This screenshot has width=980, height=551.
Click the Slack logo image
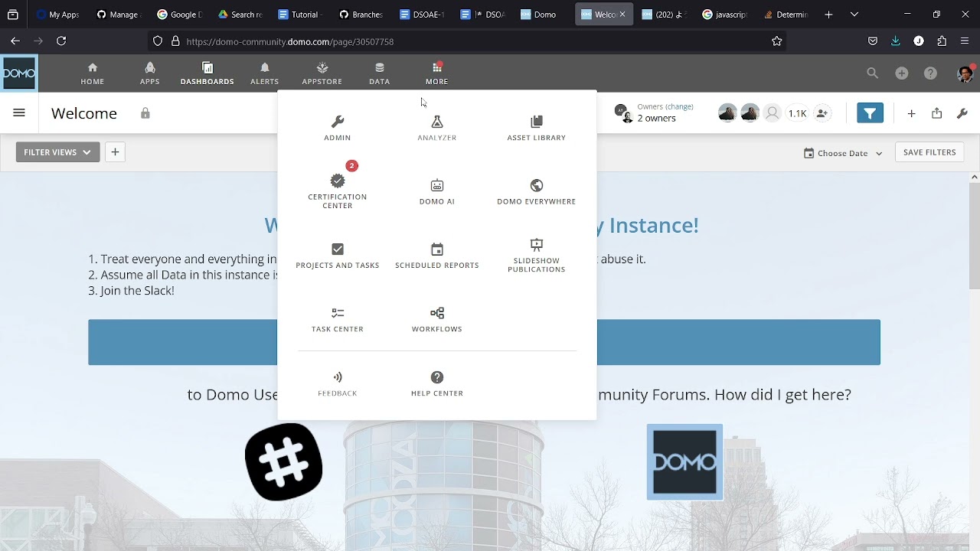(284, 462)
